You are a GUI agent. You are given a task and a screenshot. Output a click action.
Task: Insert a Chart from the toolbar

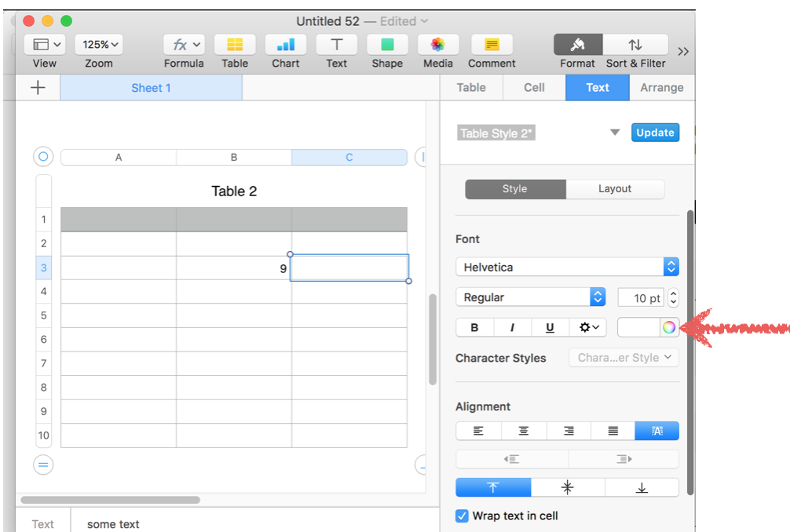(x=286, y=44)
